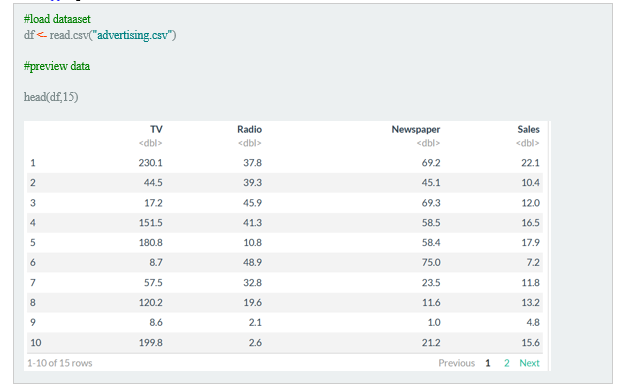This screenshot has height=391, width=627.
Task: Select Newspaper value 45.1
Action: tap(431, 183)
